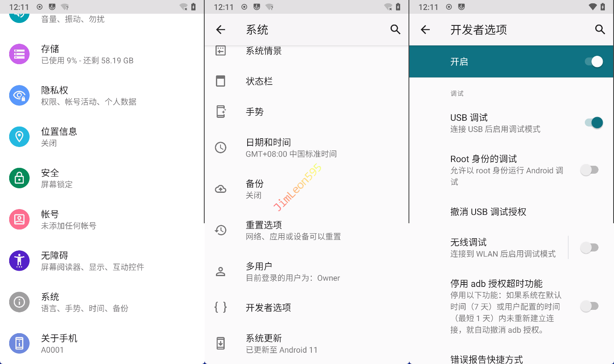The image size is (614, 364).
Task: Go back from Developer options page
Action: 425,30
